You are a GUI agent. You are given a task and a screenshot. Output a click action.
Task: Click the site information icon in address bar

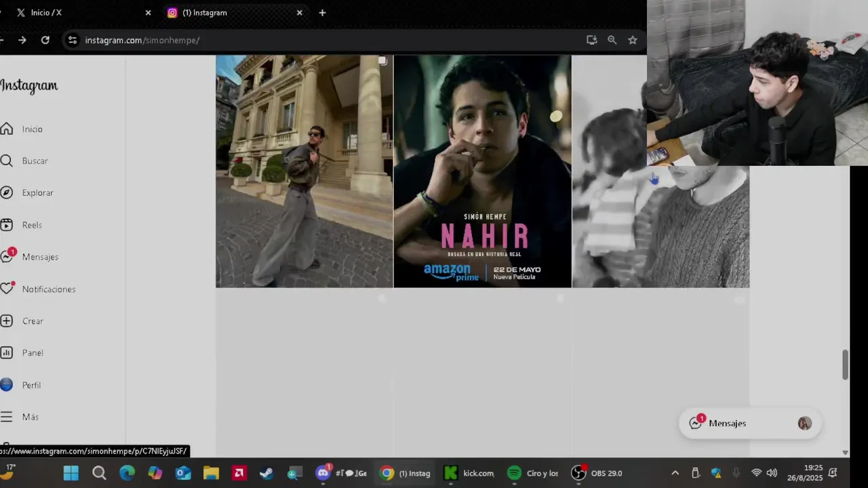click(x=73, y=40)
